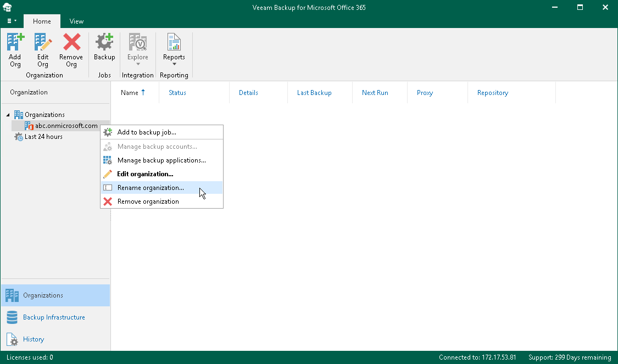Click the Veeam app logo in title bar
Viewport: 618px width, 364px height.
point(7,7)
